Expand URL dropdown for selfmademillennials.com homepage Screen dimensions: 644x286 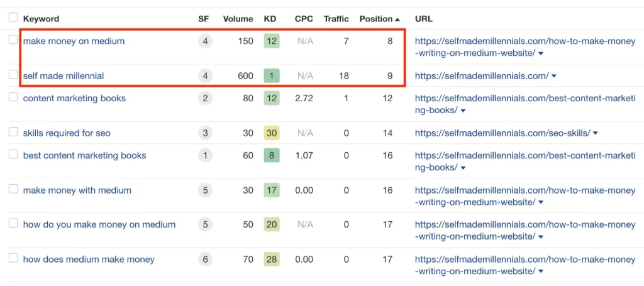553,77
